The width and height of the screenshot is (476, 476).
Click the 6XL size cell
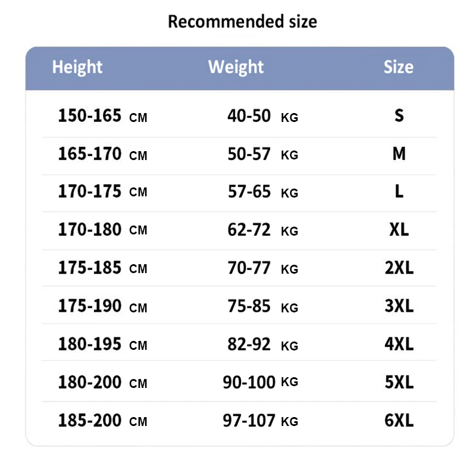[x=399, y=421]
